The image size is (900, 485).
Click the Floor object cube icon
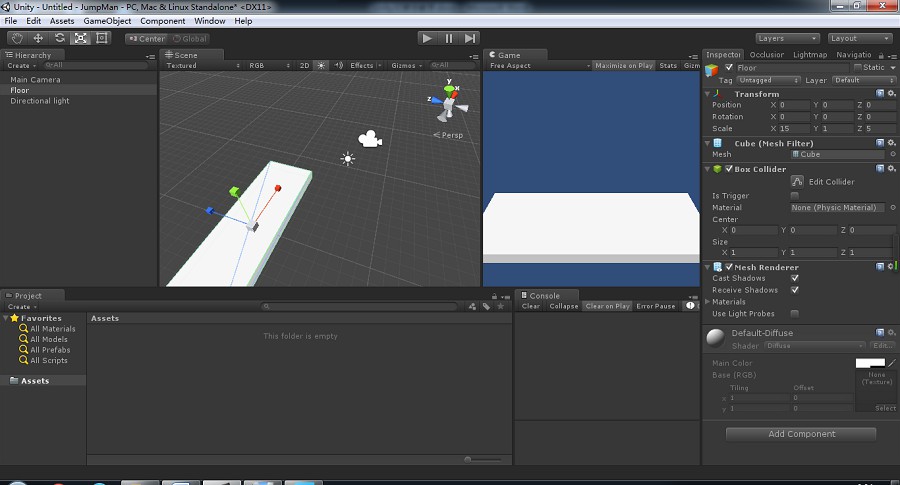712,70
